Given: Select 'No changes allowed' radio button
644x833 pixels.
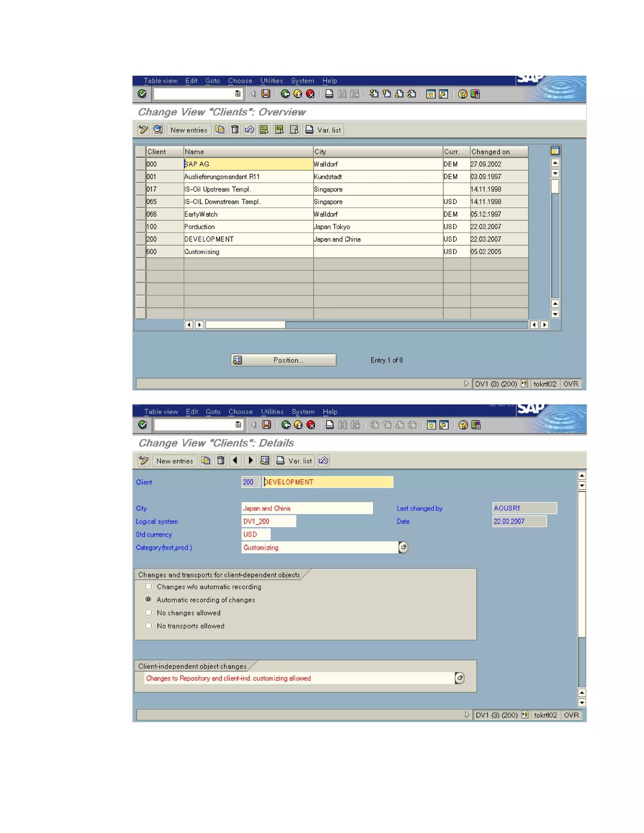Looking at the screenshot, I should [149, 613].
